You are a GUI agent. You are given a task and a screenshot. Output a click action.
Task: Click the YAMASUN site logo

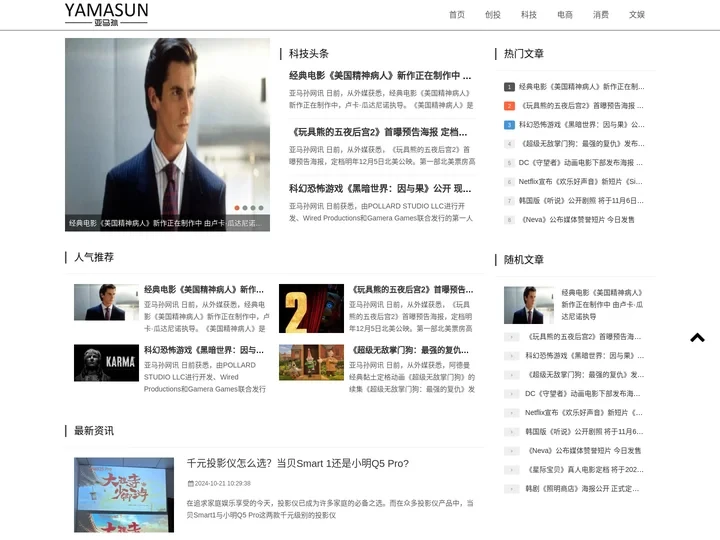(x=106, y=14)
